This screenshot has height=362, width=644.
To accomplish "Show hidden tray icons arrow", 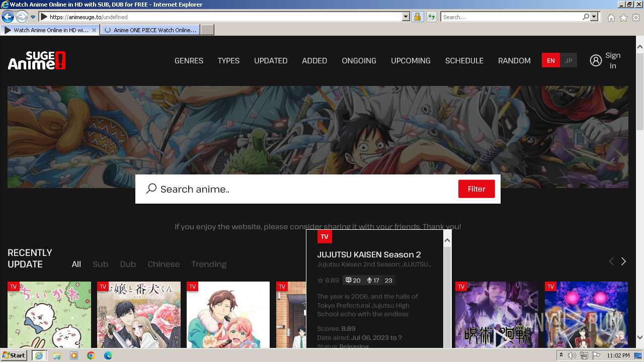I will point(561,355).
